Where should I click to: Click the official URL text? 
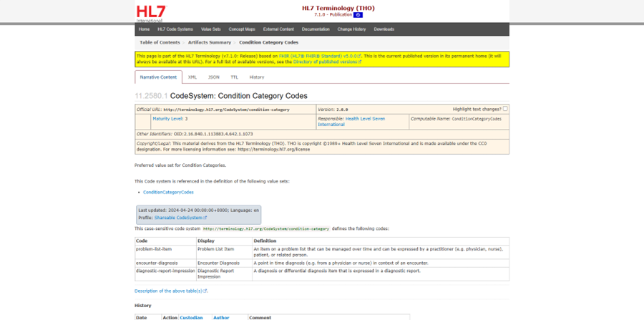pyautogui.click(x=226, y=110)
